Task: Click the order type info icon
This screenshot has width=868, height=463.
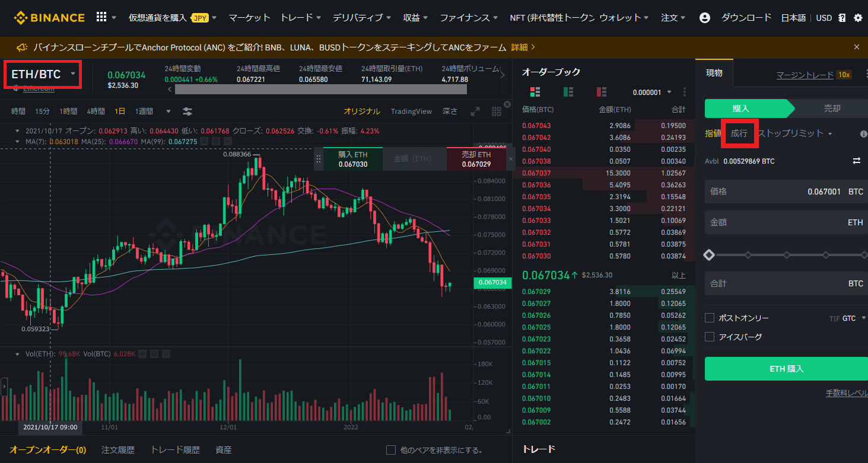Action: pos(863,134)
